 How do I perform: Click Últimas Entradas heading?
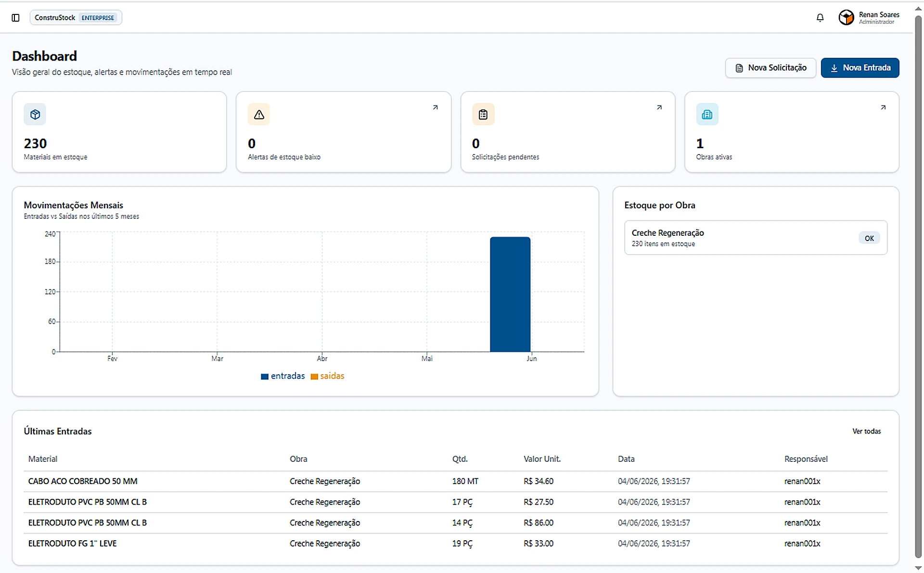58,432
